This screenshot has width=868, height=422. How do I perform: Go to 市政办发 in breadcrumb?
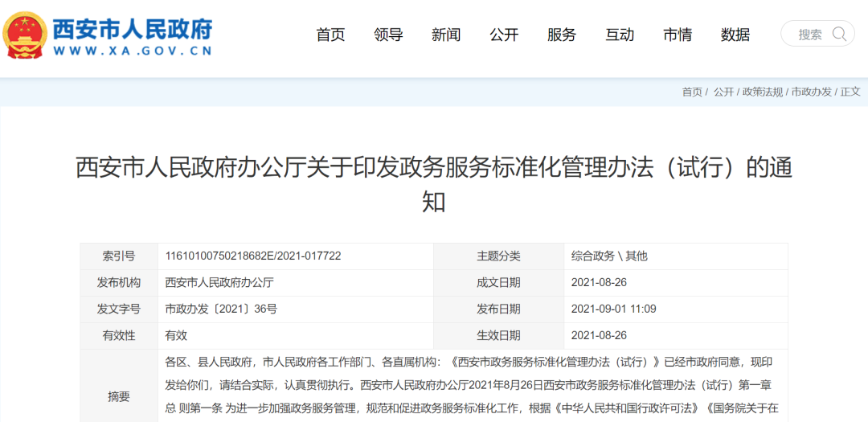coord(812,92)
